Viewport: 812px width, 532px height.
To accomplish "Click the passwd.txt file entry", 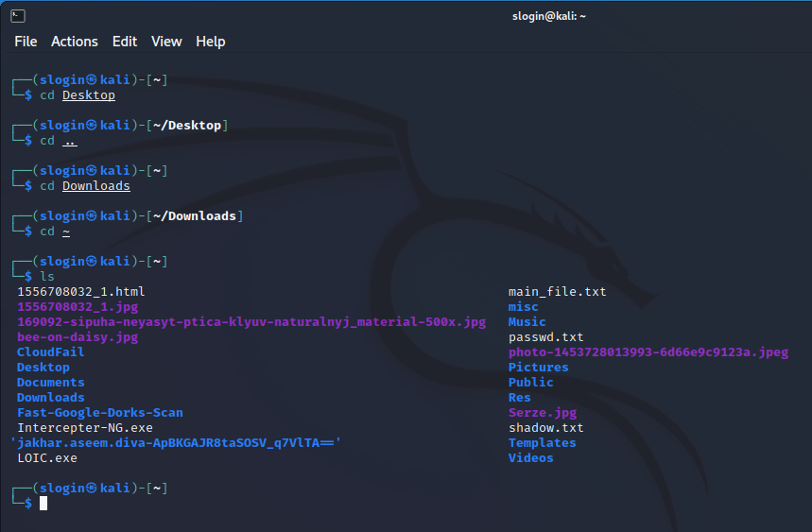I will pos(545,337).
